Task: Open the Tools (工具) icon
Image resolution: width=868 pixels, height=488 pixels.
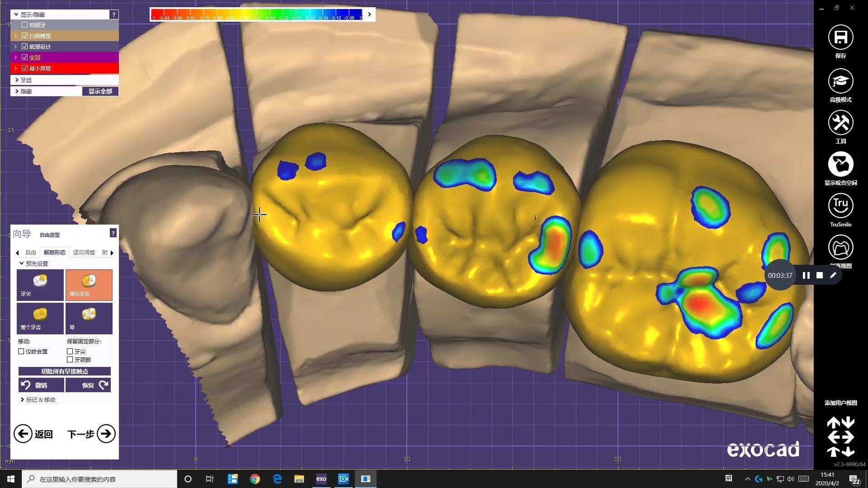Action: (x=840, y=123)
